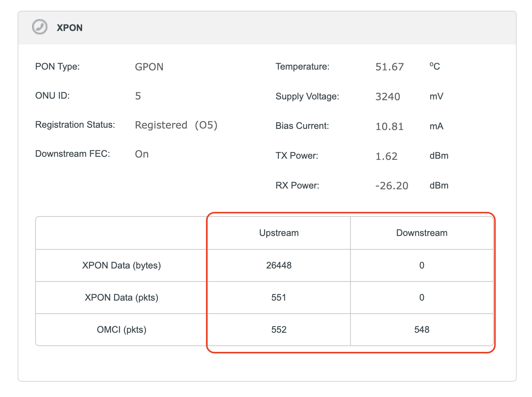532x397 pixels.
Task: Click the ONU ID value 5
Action: 138,96
